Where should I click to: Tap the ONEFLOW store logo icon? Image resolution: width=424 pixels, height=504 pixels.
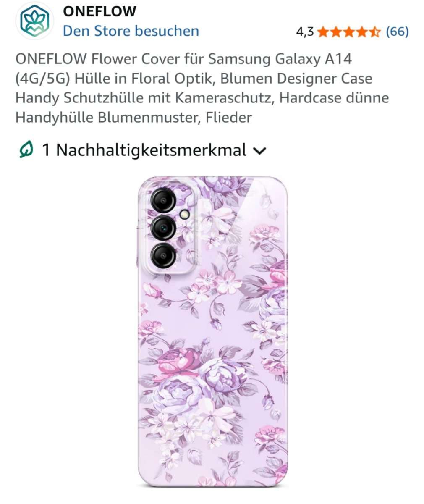(35, 21)
